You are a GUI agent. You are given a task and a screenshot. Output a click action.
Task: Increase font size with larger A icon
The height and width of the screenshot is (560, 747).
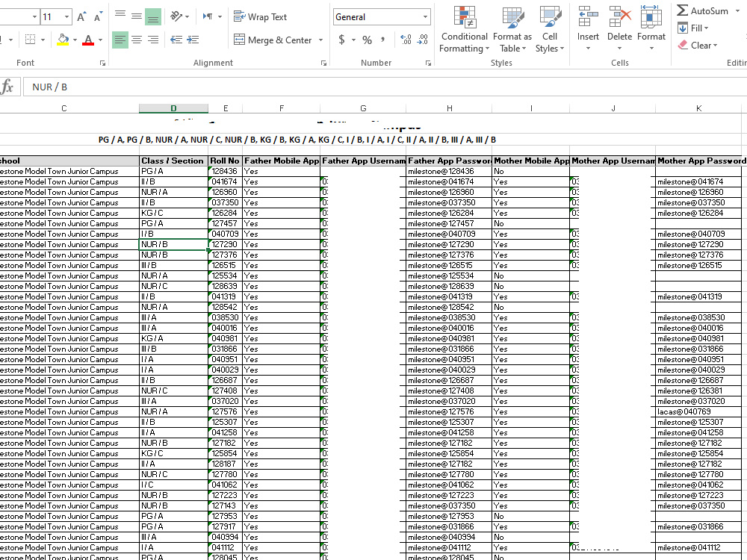pos(81,17)
